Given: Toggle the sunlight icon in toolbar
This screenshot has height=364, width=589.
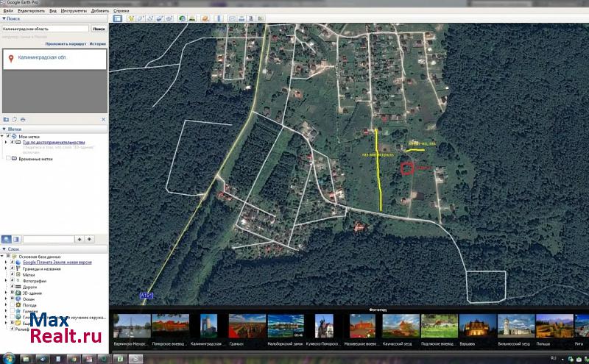Looking at the screenshot, I should [x=192, y=18].
